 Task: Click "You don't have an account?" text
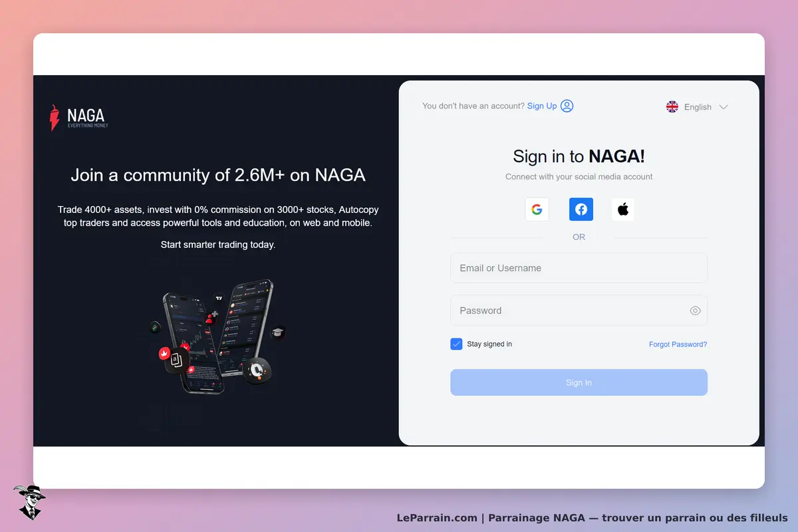click(473, 106)
